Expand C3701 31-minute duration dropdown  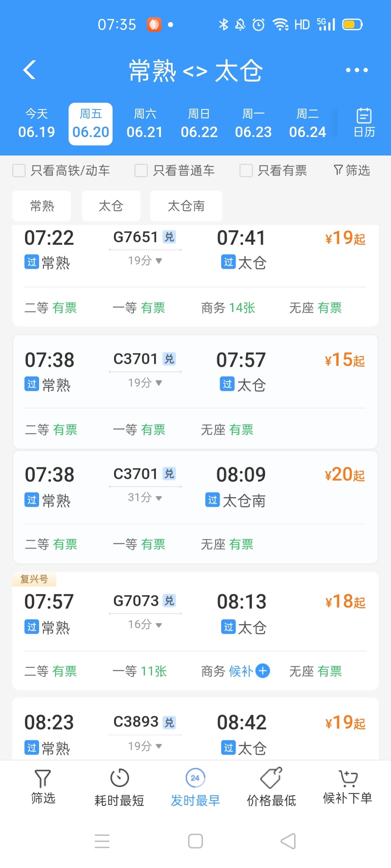tap(159, 498)
